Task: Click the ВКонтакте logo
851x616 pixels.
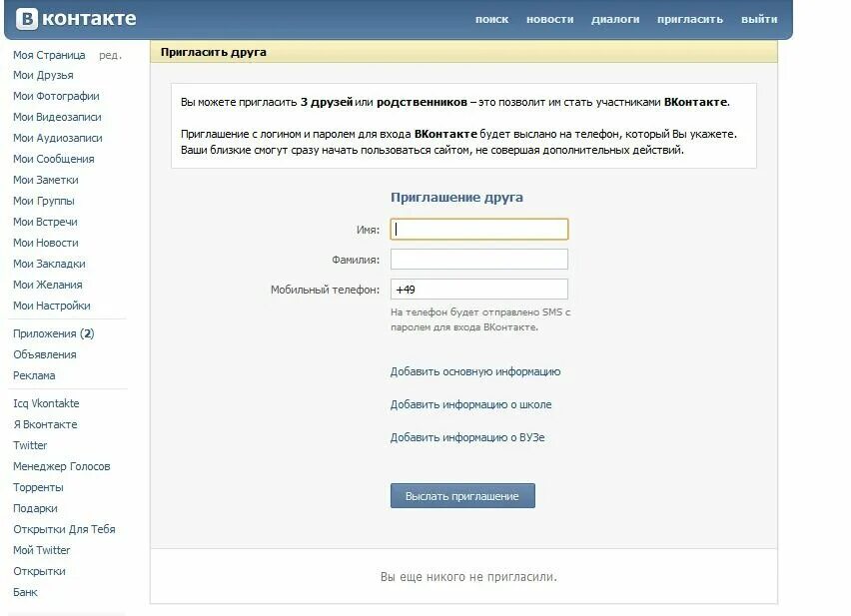Action: coord(76,18)
